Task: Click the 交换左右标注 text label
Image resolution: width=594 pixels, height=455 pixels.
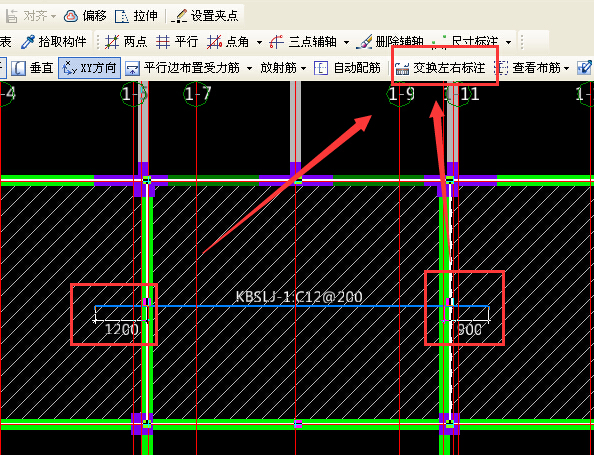Action: point(449,68)
